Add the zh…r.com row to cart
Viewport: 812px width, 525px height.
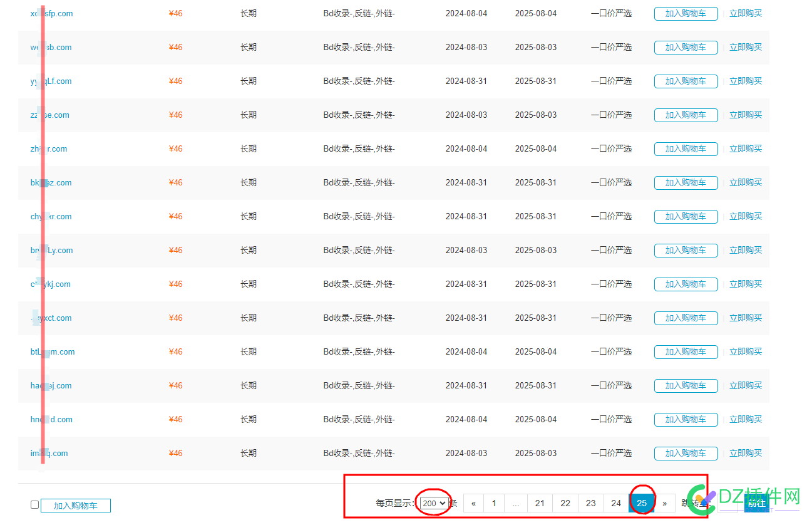[x=686, y=149]
